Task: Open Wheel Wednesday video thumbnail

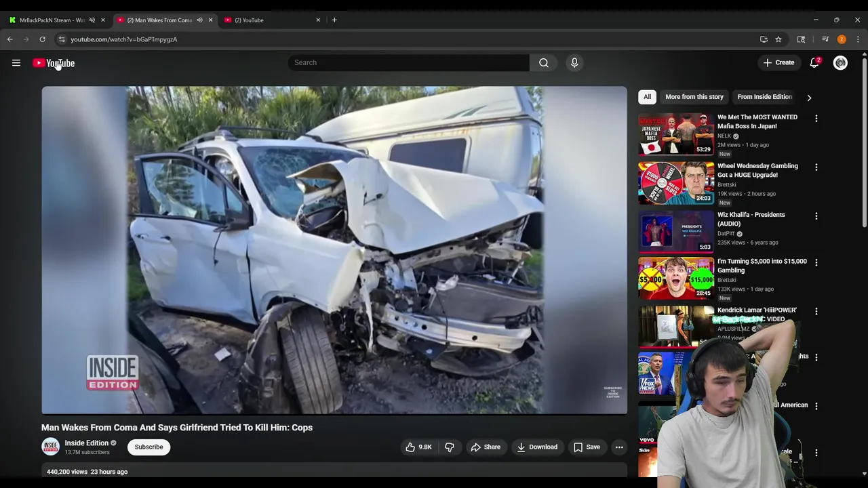Action: point(676,183)
